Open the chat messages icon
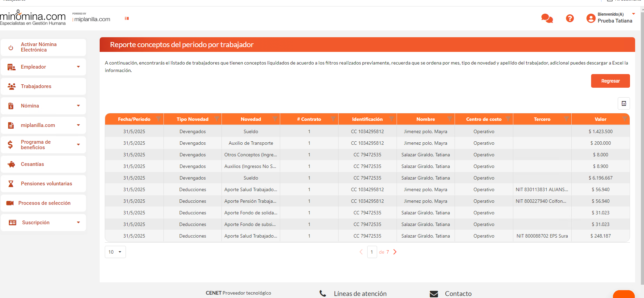This screenshot has height=298, width=644. point(547,18)
